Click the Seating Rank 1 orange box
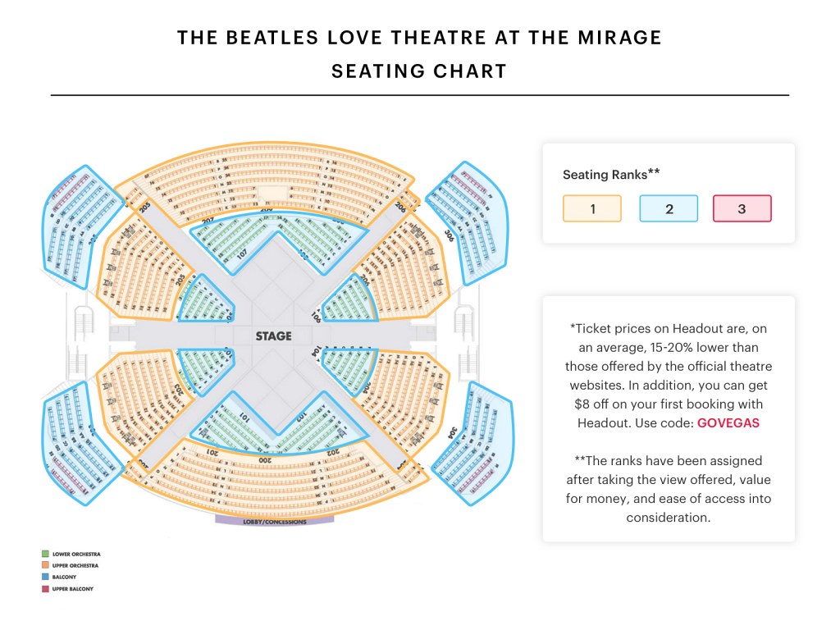 click(x=592, y=208)
